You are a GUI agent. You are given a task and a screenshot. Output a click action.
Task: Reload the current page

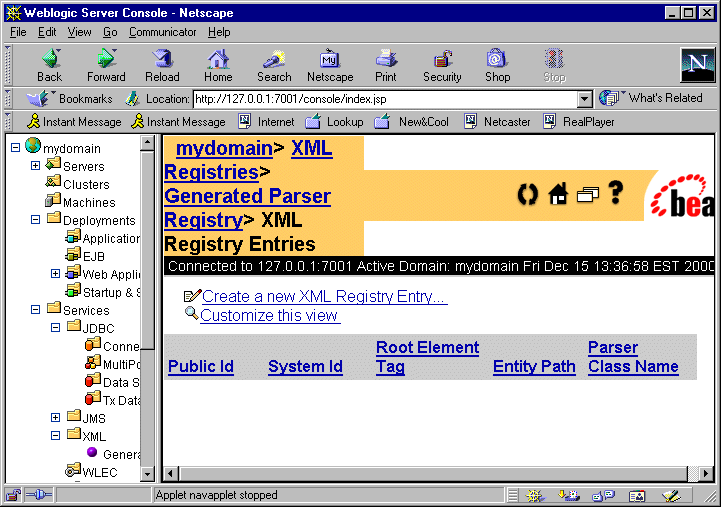[162, 65]
